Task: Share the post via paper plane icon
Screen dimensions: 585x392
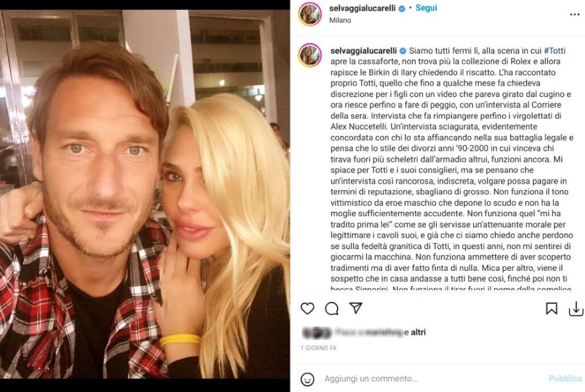Action: click(x=356, y=308)
